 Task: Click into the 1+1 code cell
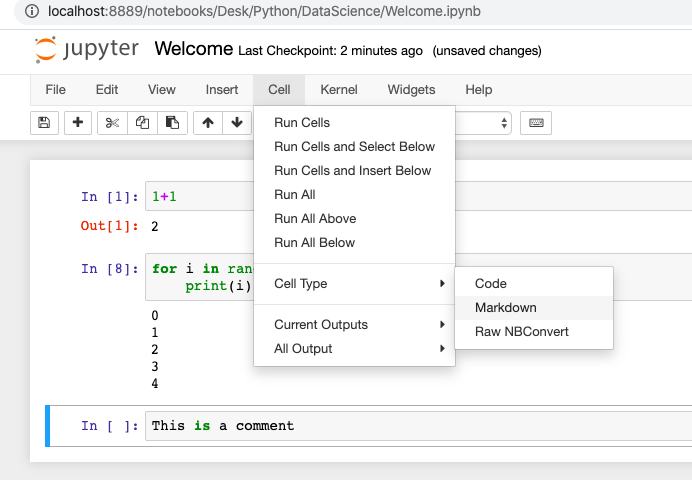click(x=201, y=196)
